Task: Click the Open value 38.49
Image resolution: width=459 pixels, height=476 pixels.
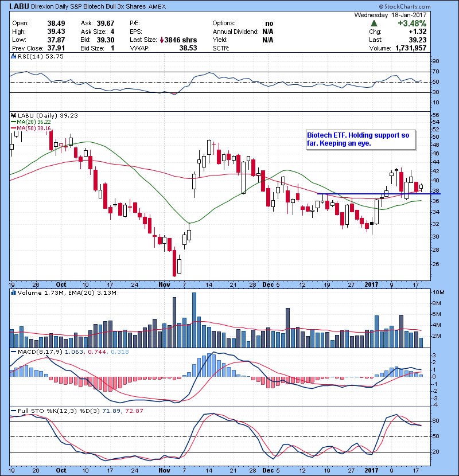Action: [56, 24]
